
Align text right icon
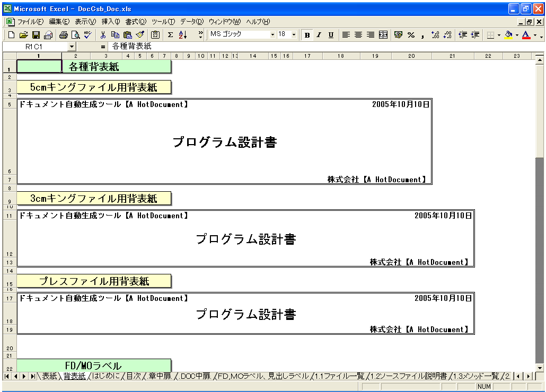pos(371,35)
